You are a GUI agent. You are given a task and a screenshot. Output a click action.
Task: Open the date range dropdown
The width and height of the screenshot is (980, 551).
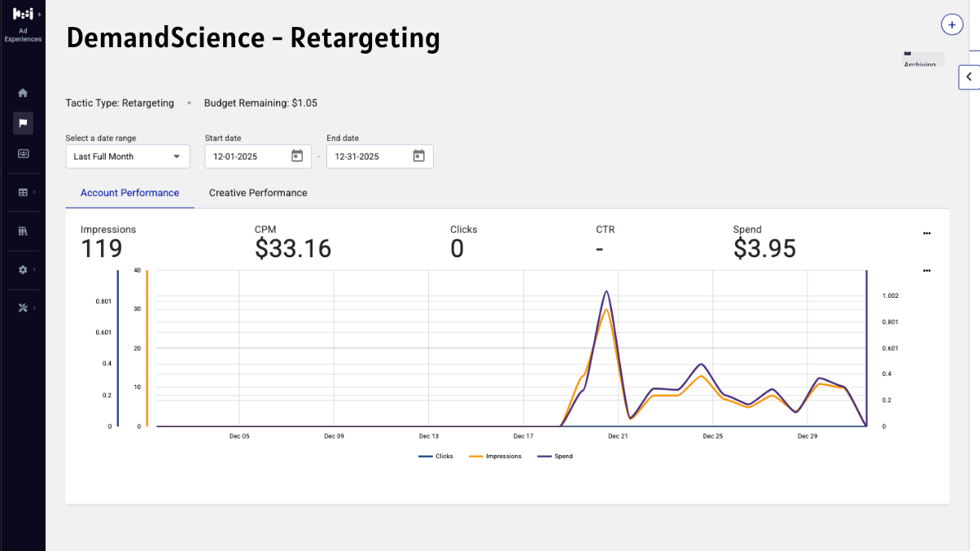(128, 156)
